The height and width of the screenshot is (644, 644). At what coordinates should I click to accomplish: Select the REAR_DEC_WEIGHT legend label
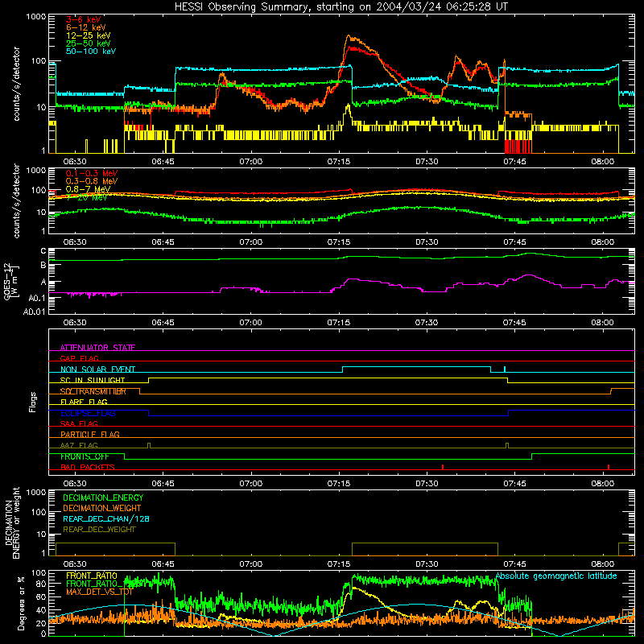[x=99, y=530]
